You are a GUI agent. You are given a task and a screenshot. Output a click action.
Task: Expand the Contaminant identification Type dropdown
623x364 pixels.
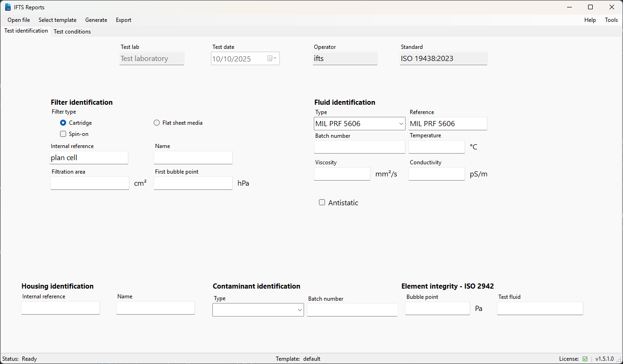299,310
